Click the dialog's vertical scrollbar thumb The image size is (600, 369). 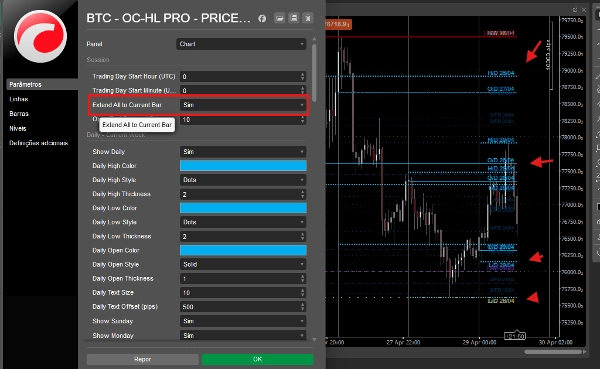click(314, 73)
